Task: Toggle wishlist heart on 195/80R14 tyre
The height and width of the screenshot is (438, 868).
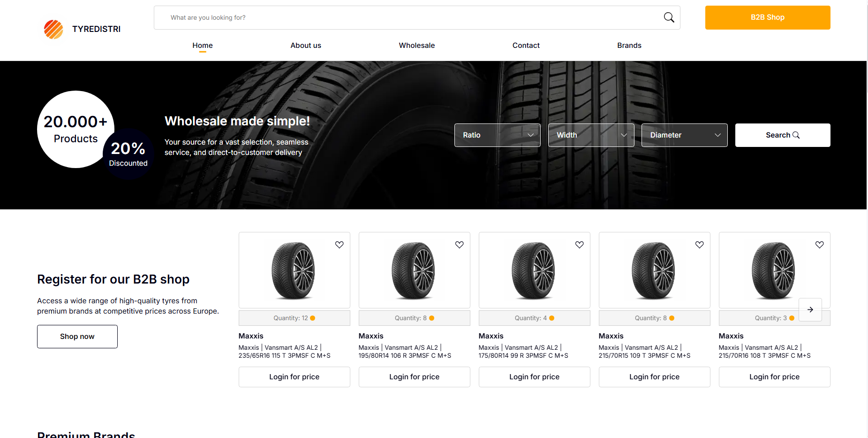Action: pyautogui.click(x=460, y=245)
